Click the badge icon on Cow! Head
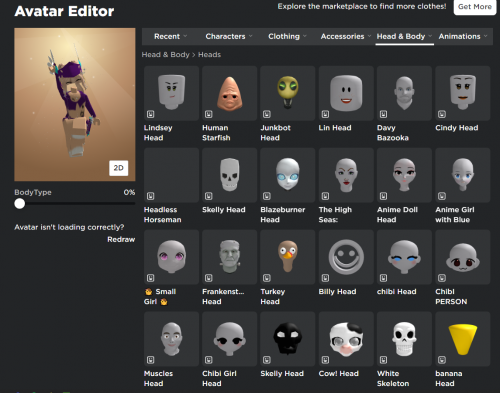This screenshot has height=393, width=500. [x=325, y=360]
